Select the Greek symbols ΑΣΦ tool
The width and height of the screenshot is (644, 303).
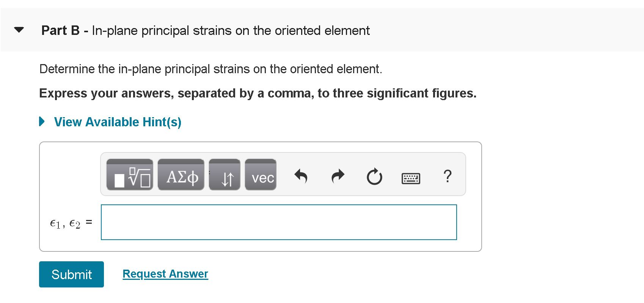point(181,176)
